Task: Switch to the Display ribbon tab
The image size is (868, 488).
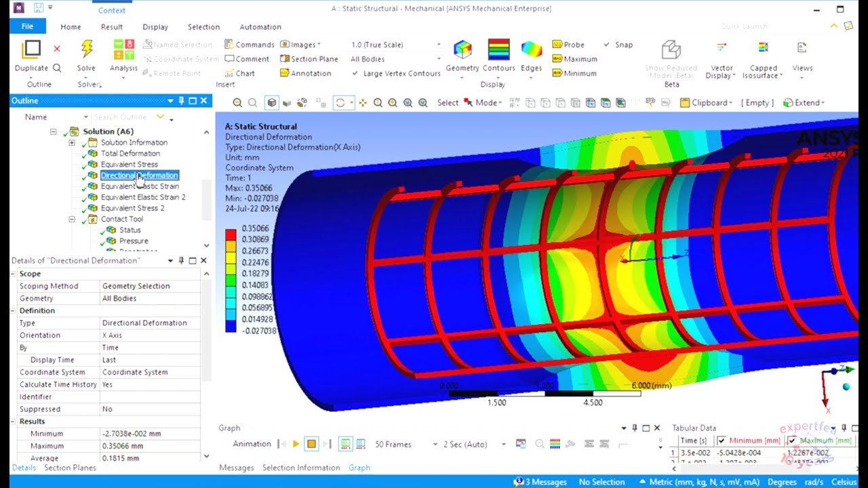Action: (x=155, y=27)
